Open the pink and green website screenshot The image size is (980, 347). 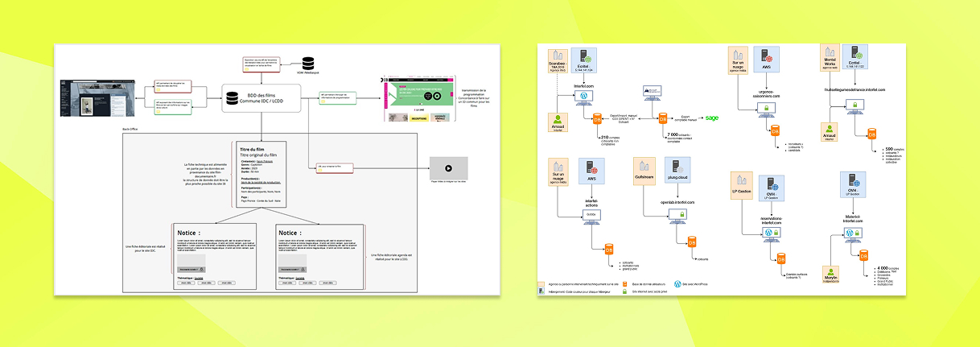[x=416, y=99]
